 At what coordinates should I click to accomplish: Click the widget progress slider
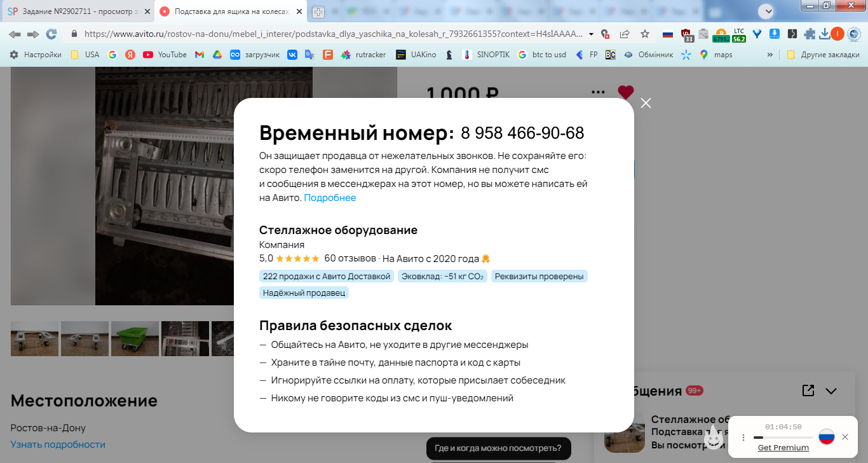click(x=783, y=438)
